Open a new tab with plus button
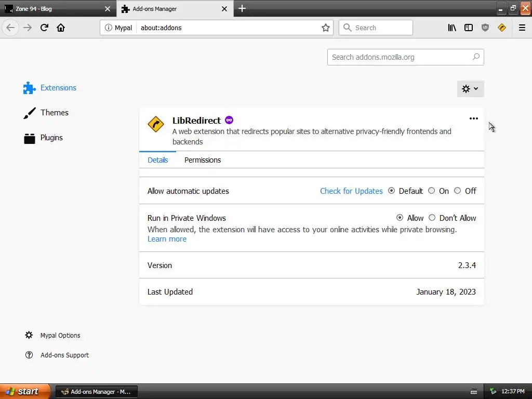 pos(242,8)
